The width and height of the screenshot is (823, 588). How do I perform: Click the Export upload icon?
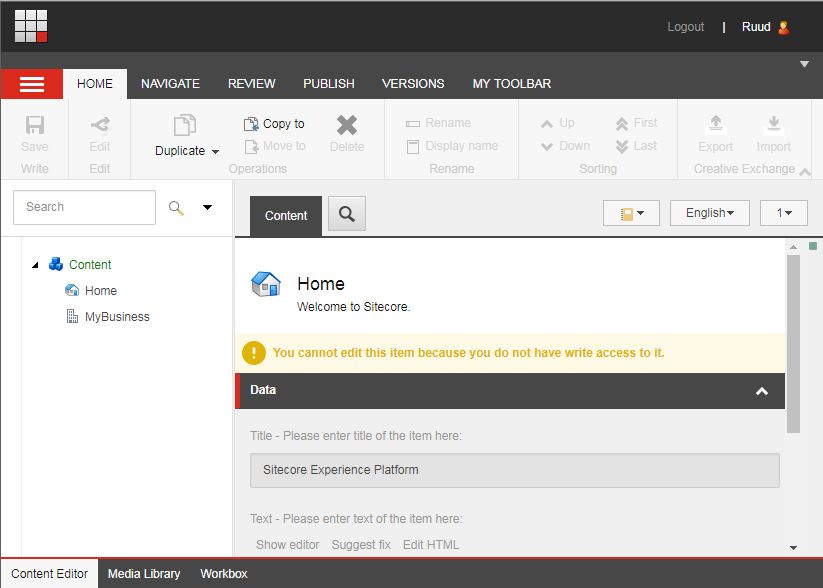(715, 123)
